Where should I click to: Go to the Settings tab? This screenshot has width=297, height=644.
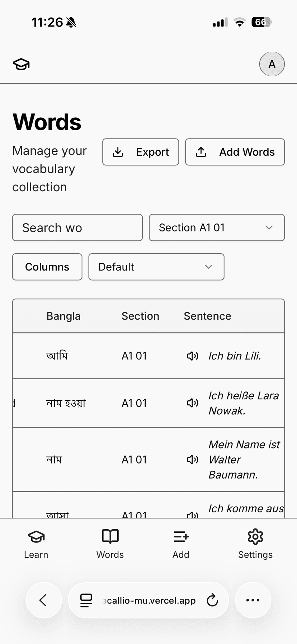tap(255, 544)
